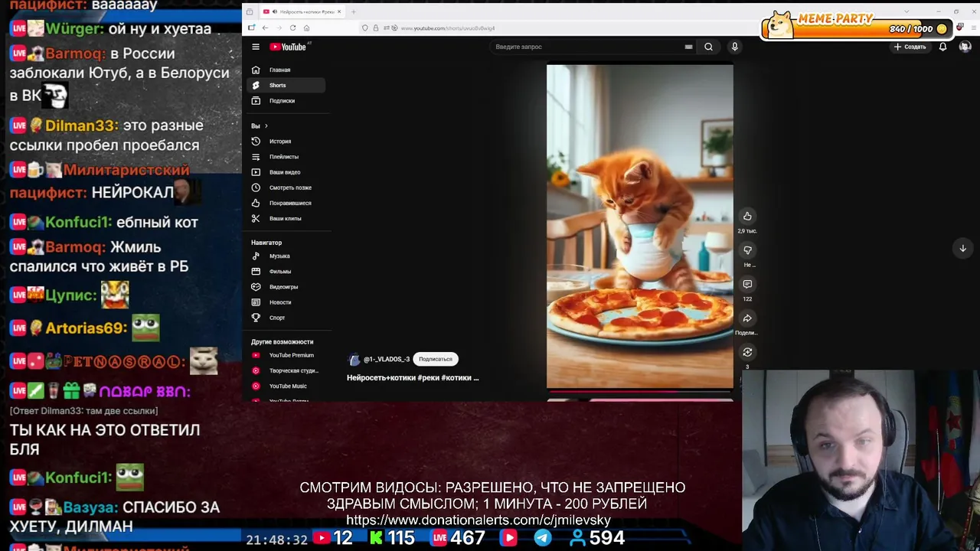Open Видеоигры in Навигатор

[286, 286]
